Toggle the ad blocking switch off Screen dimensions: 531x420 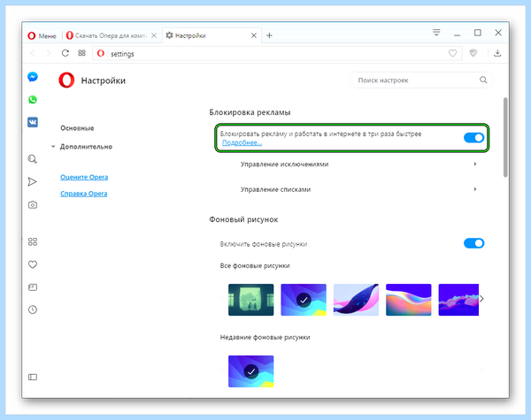[473, 138]
